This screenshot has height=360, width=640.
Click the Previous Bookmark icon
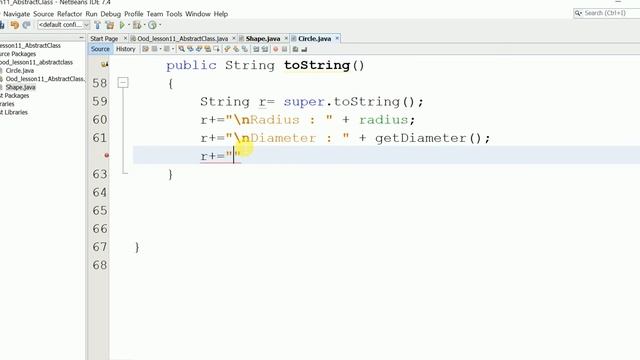[227, 49]
